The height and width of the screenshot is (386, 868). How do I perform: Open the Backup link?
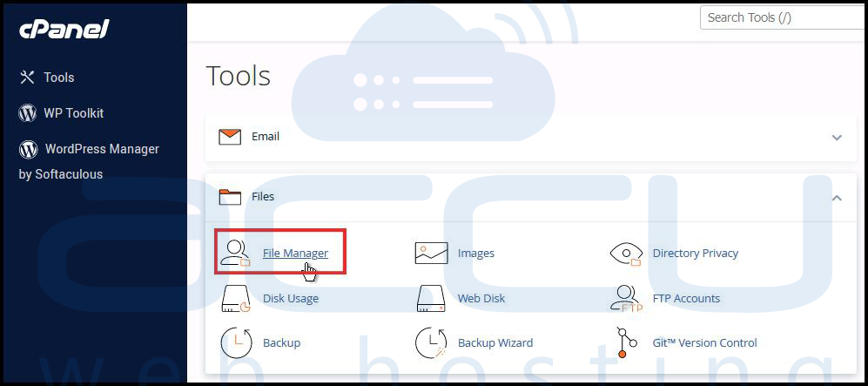click(x=282, y=342)
